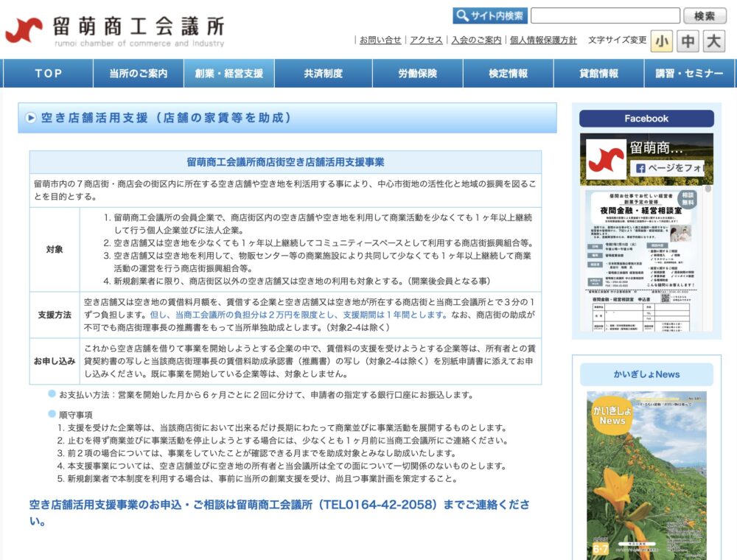Image resolution: width=737 pixels, height=560 pixels.
Task: Open the かいぎしょNews magazine cover
Action: coord(646,475)
